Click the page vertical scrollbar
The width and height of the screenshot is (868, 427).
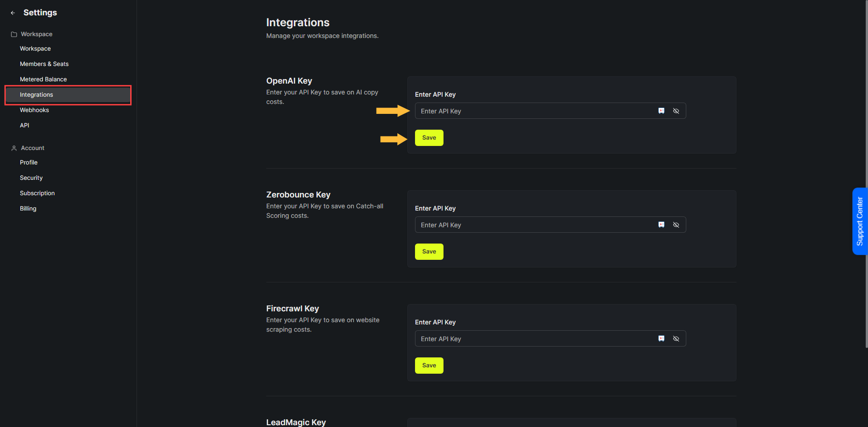(x=866, y=174)
